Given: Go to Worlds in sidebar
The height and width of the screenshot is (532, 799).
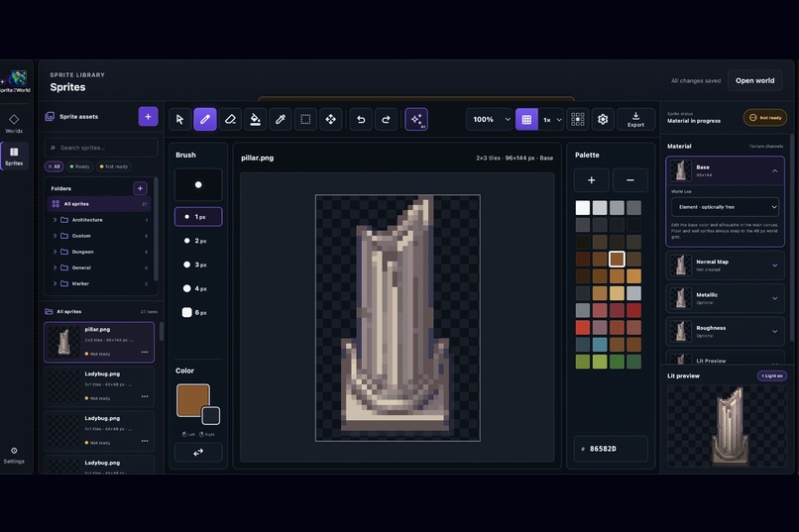Looking at the screenshot, I should point(14,124).
